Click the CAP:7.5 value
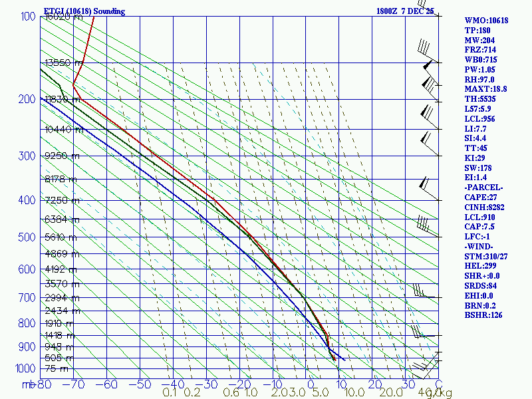Image resolution: width=532 pixels, height=399 pixels. pyautogui.click(x=479, y=226)
